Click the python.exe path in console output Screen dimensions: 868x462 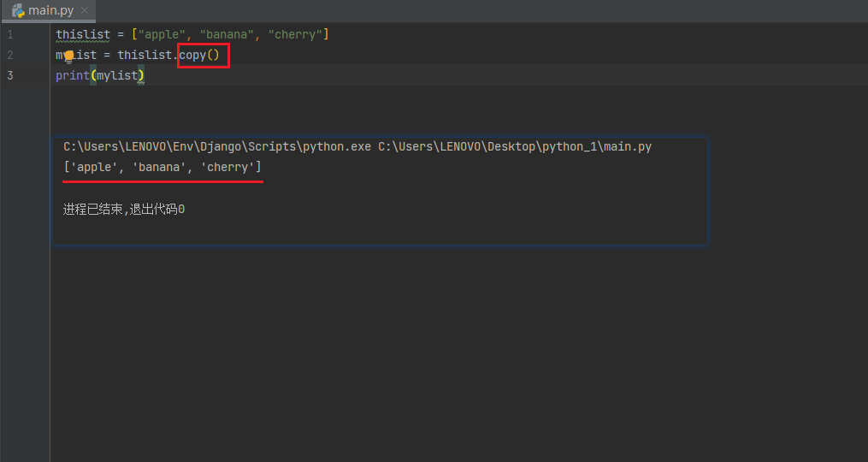pos(217,147)
